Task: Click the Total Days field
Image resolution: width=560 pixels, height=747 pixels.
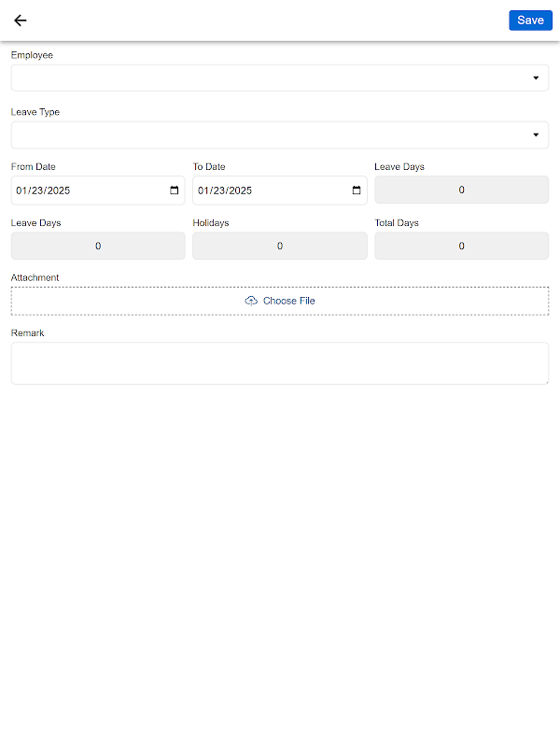Action: click(x=461, y=247)
